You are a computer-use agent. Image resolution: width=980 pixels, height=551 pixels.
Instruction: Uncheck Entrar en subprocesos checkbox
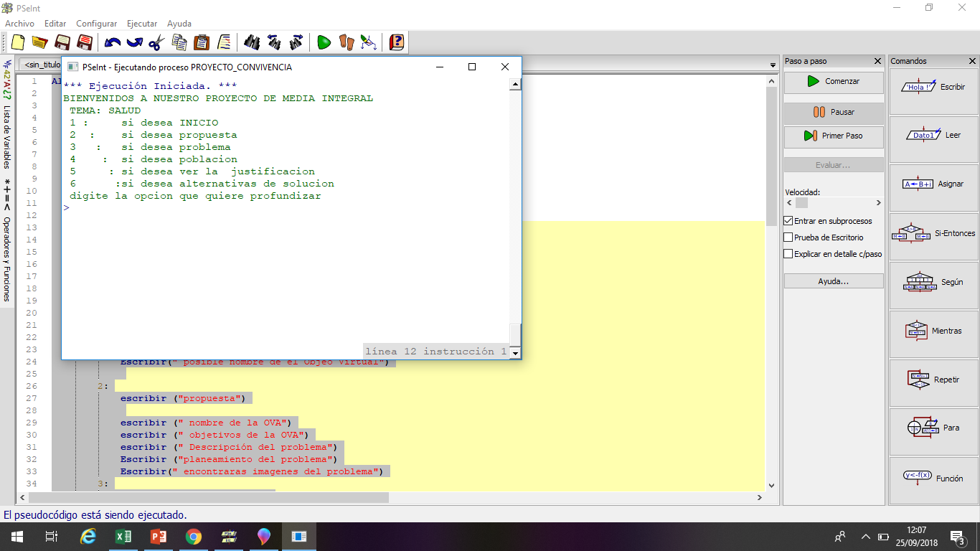click(x=788, y=221)
